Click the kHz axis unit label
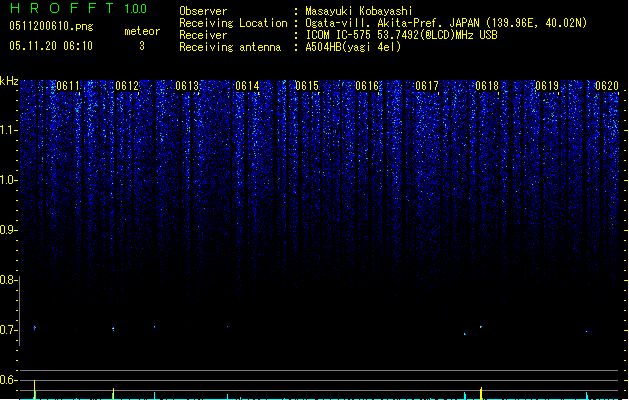The image size is (629, 400). coord(9,81)
